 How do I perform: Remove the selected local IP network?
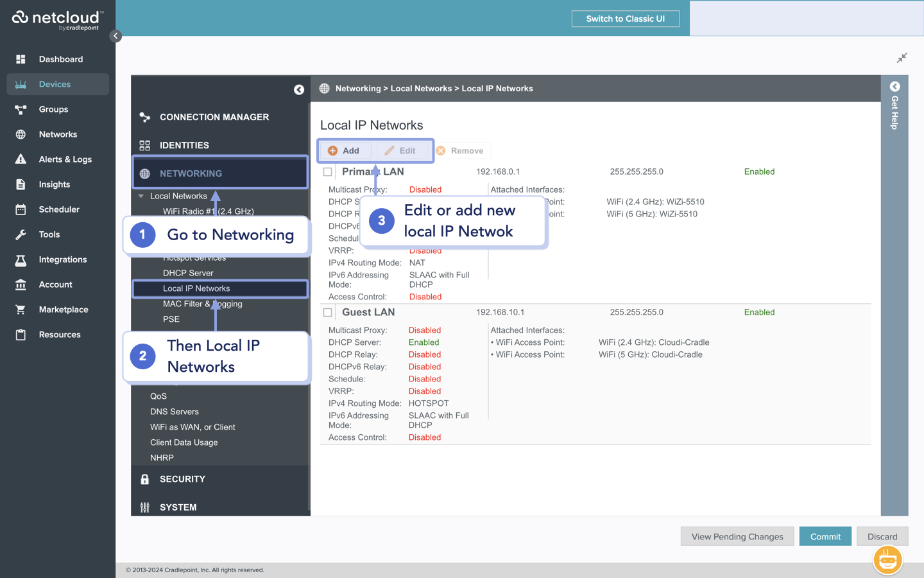[462, 150]
